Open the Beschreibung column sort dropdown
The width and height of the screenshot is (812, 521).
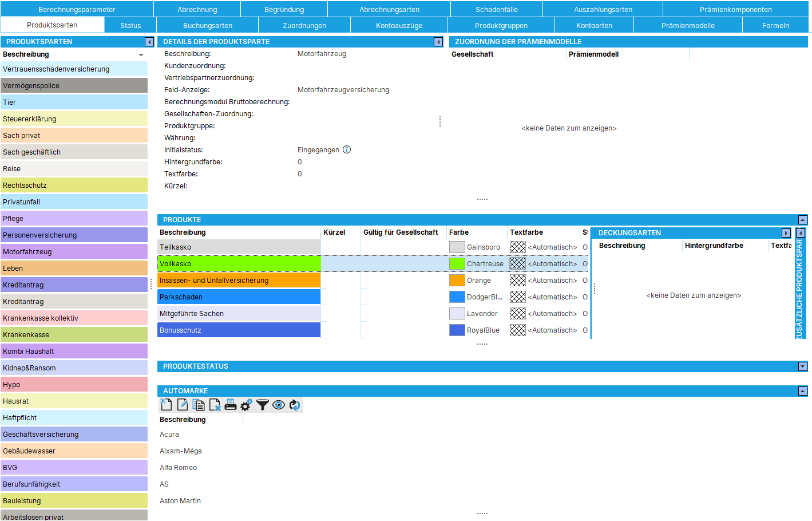pos(140,54)
